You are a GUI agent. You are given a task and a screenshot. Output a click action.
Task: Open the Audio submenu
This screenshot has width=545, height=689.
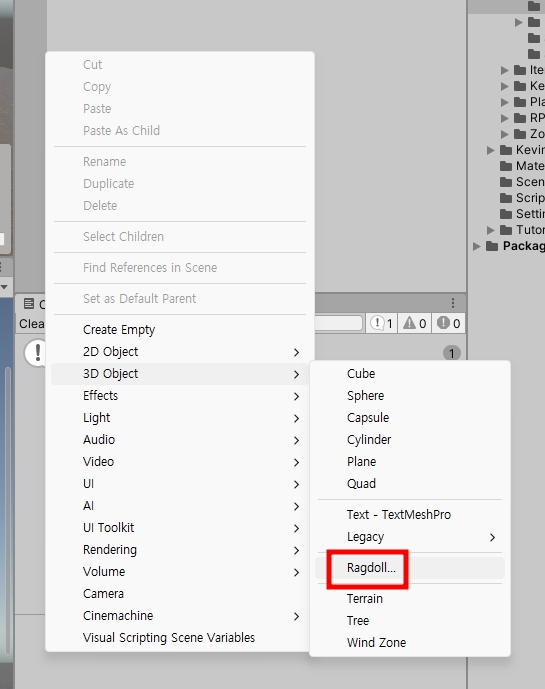pyautogui.click(x=180, y=439)
